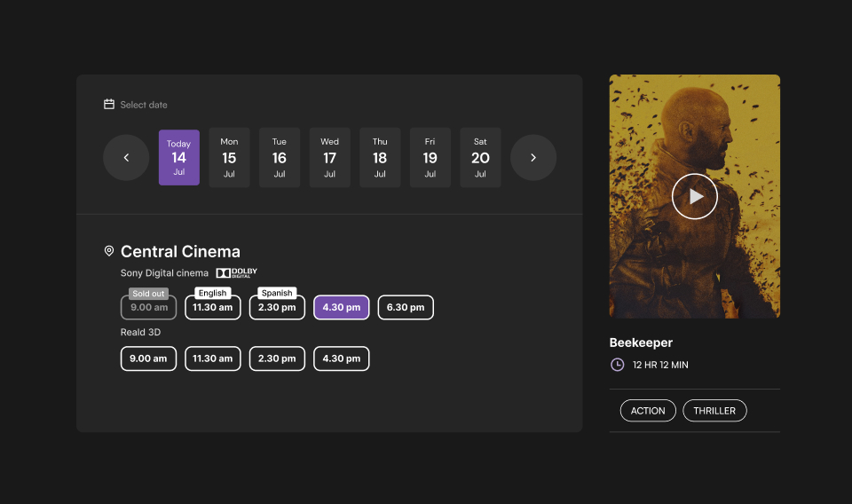Click the 12 HR 12 MIN duration
The image size is (852, 504).
pyautogui.click(x=660, y=365)
